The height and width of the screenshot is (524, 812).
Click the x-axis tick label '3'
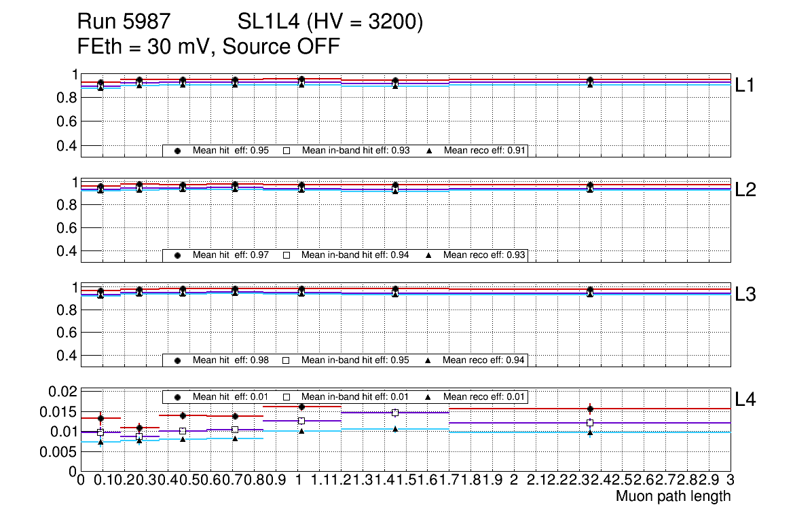[731, 480]
